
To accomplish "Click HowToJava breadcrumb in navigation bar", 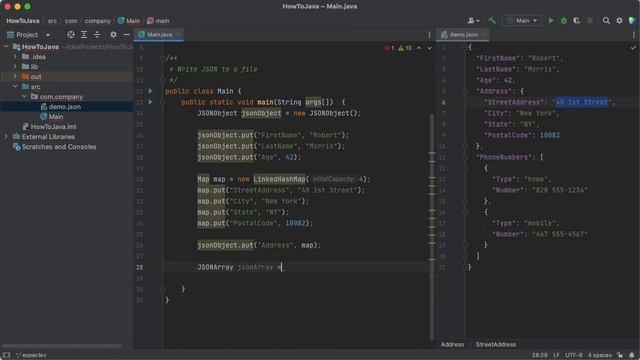I will [x=23, y=20].
